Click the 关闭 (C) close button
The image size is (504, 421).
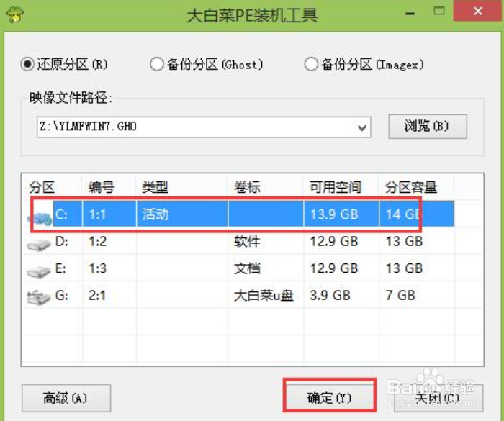(x=438, y=398)
